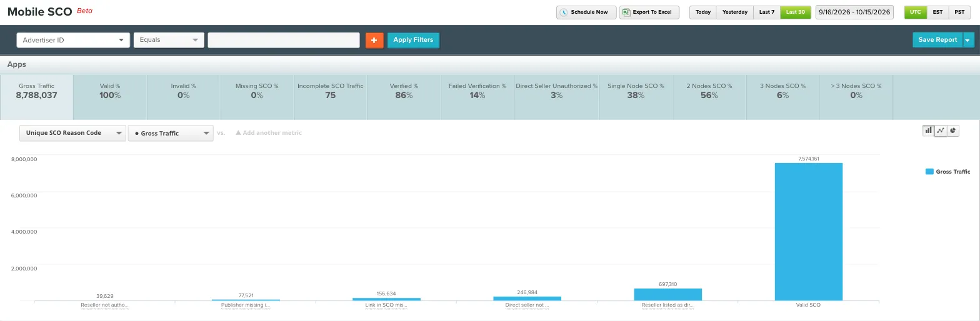980x321 pixels.
Task: Click the filter value text field
Action: click(284, 40)
